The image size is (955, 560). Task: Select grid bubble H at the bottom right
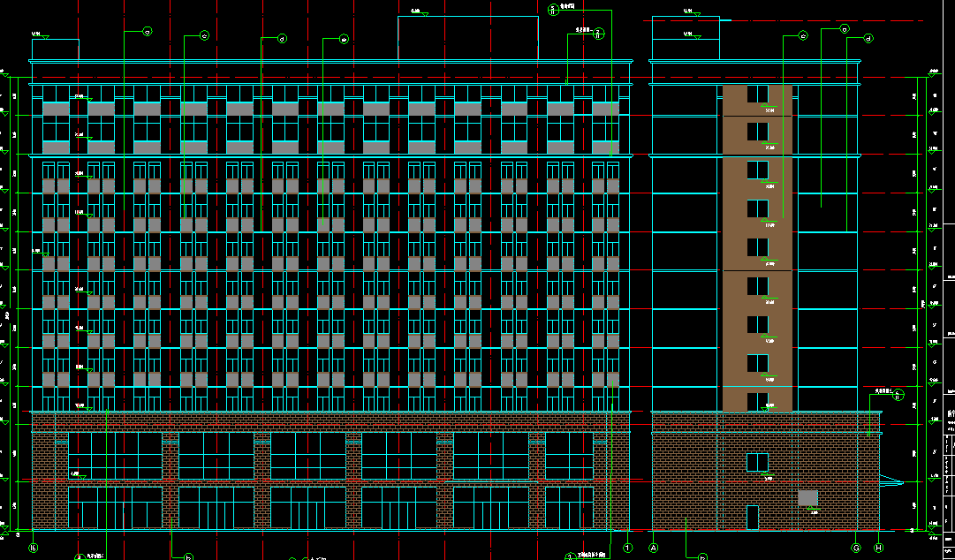[879, 548]
